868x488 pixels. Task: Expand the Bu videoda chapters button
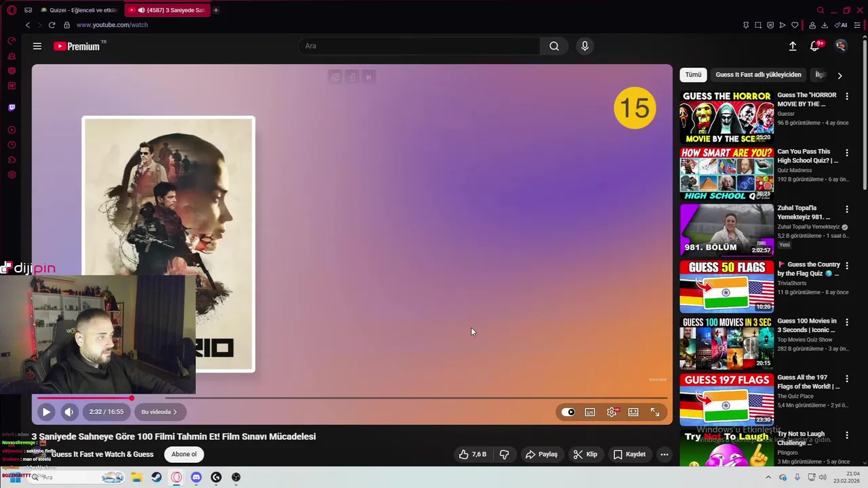pos(159,411)
